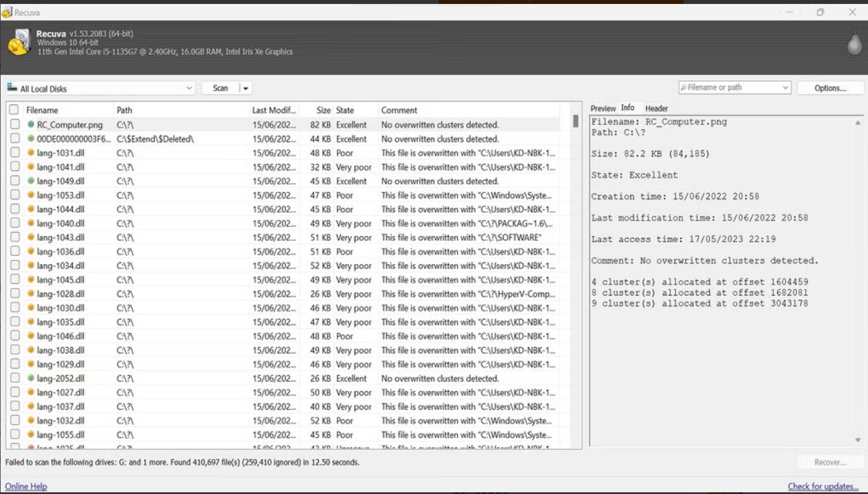
Task: Click the HyperV-Comp comment for lang-1028.dll
Action: [x=468, y=294]
